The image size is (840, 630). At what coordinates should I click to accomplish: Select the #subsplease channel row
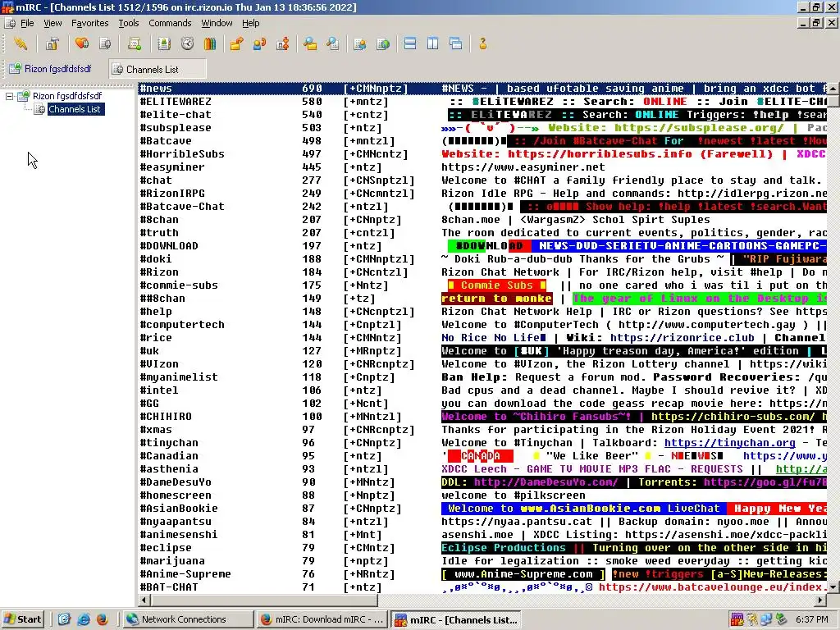482,127
